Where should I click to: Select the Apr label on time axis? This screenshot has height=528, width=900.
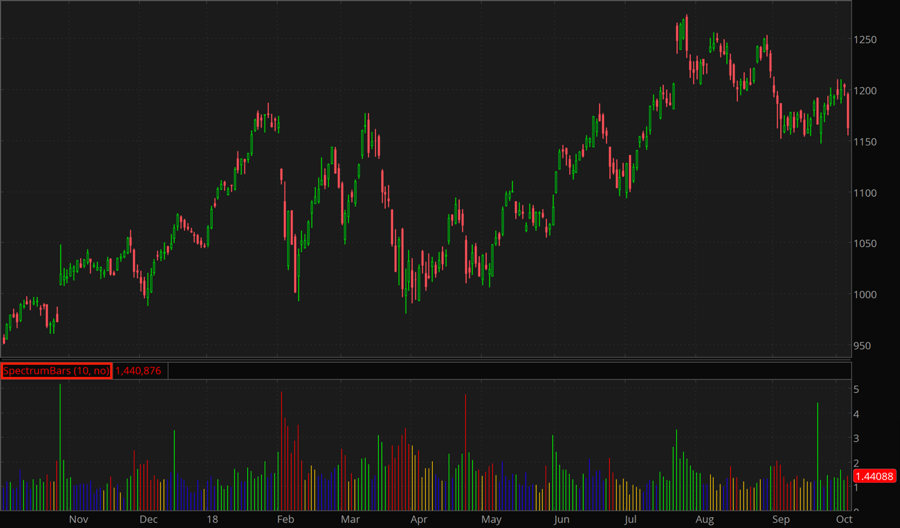(x=420, y=520)
